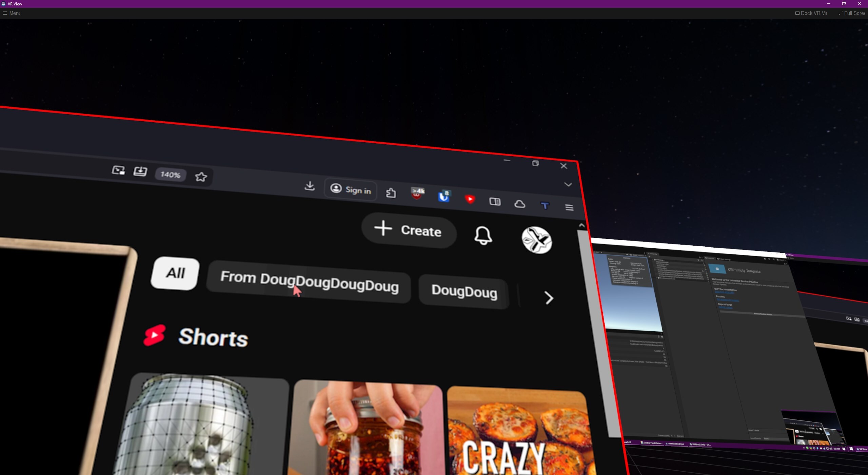Select the From DougDougDougDoug filter chip
This screenshot has width=868, height=475.
click(x=309, y=286)
